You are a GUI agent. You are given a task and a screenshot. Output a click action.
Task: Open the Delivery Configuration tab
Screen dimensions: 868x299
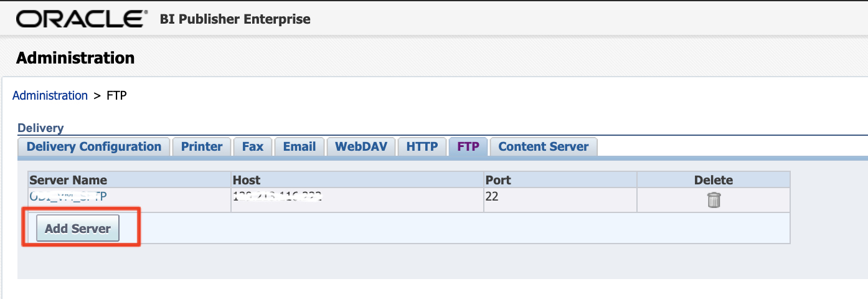[94, 147]
